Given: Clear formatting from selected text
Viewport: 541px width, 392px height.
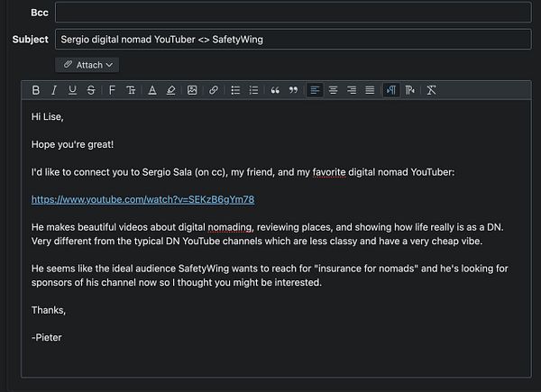Looking at the screenshot, I should [x=432, y=90].
